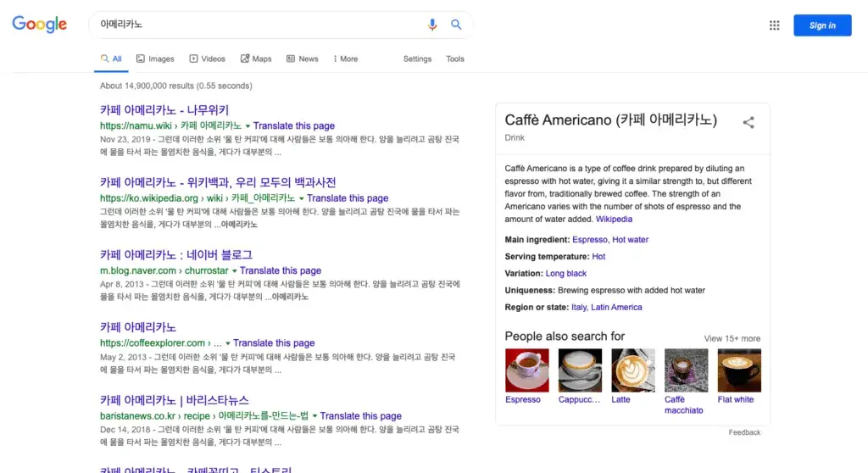The image size is (868, 473).
Task: Open the Long black variation link
Action: [x=565, y=274]
